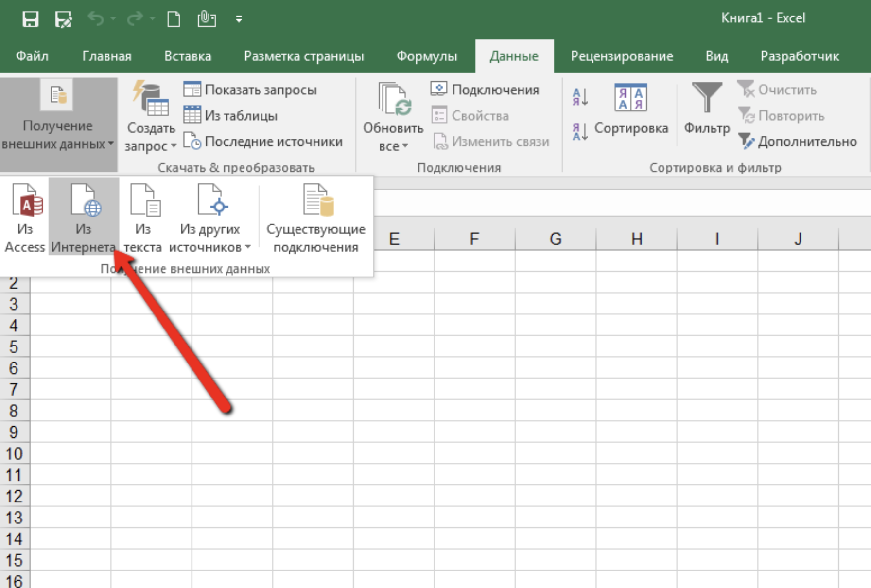Click Из таблицы button

[x=231, y=115]
